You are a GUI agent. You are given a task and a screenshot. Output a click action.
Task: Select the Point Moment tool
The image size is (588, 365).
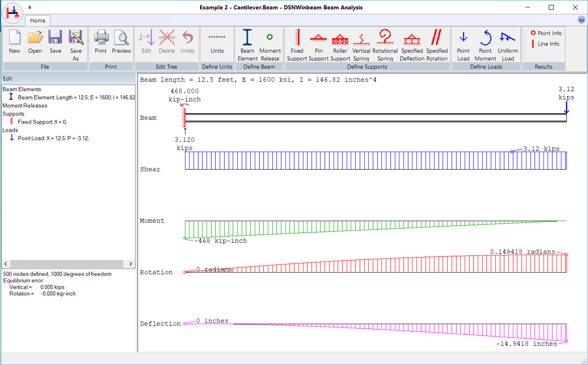[485, 44]
